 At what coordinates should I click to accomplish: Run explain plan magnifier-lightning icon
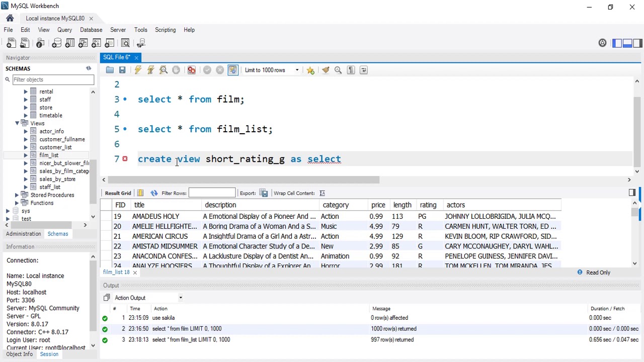164,70
